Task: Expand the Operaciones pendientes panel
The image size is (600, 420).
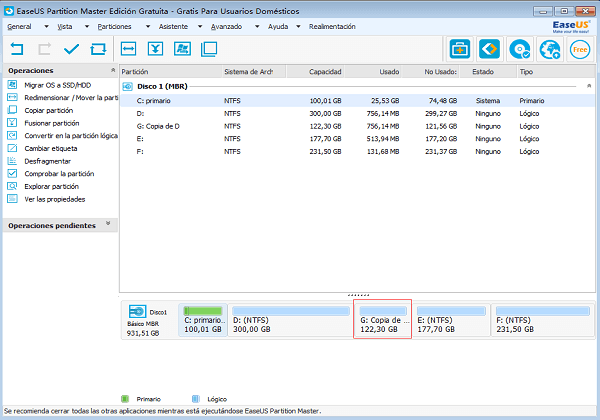Action: (106, 225)
